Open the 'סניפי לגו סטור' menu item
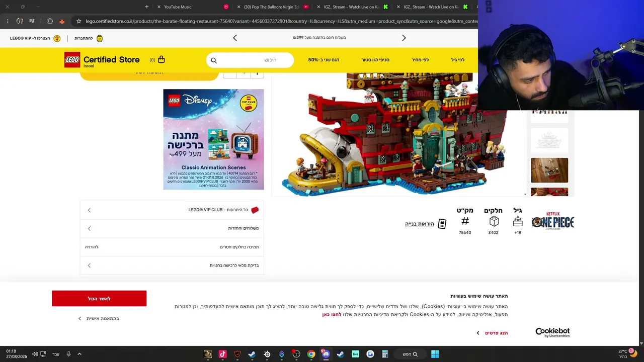 pos(375,60)
